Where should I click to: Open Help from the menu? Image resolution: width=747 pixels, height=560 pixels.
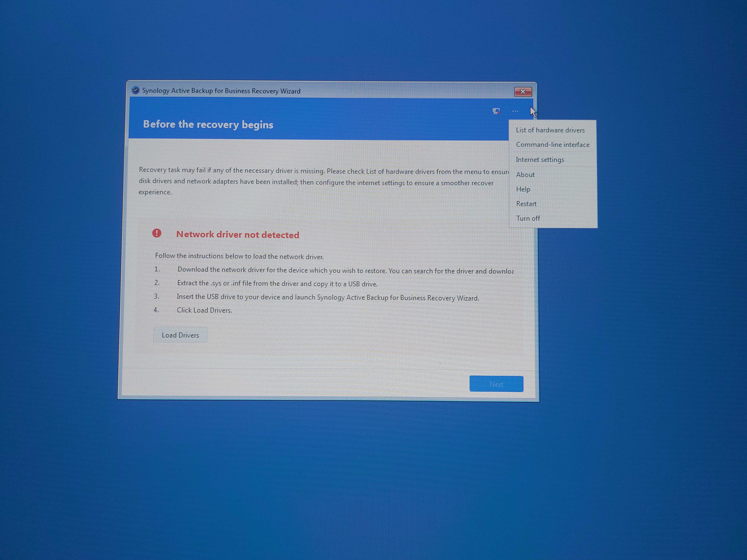pyautogui.click(x=523, y=189)
